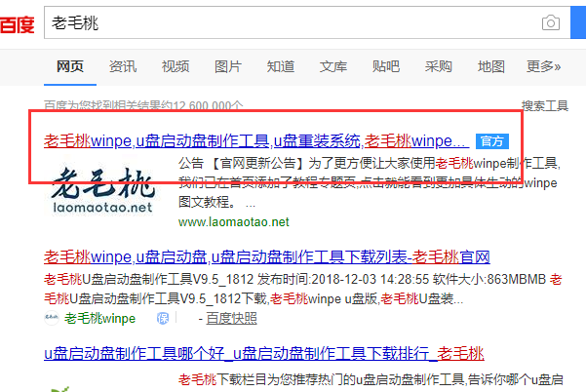Click the small 老毛桃winpe site avatar icon
Screen dimensions: 586x392
coord(52,318)
